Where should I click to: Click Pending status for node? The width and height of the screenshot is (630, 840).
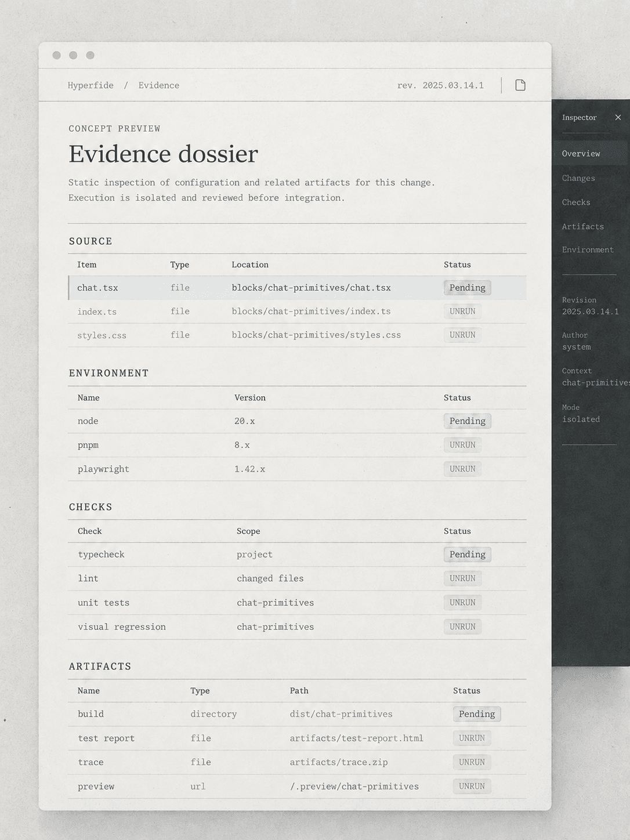click(x=468, y=421)
